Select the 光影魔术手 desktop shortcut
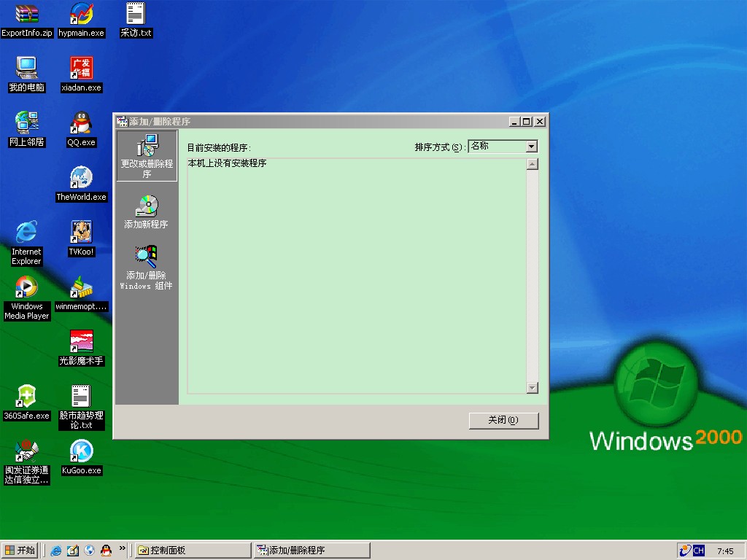This screenshot has height=560, width=747. (x=82, y=348)
